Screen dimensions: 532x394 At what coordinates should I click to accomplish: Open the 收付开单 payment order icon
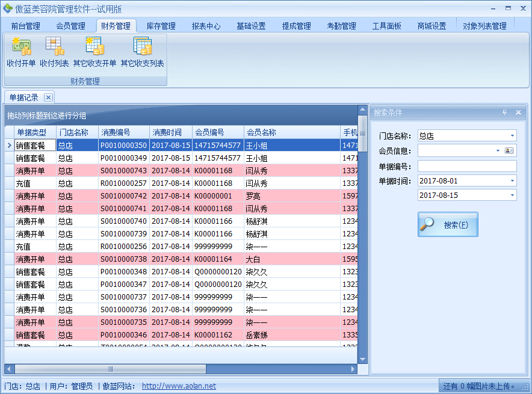point(21,52)
